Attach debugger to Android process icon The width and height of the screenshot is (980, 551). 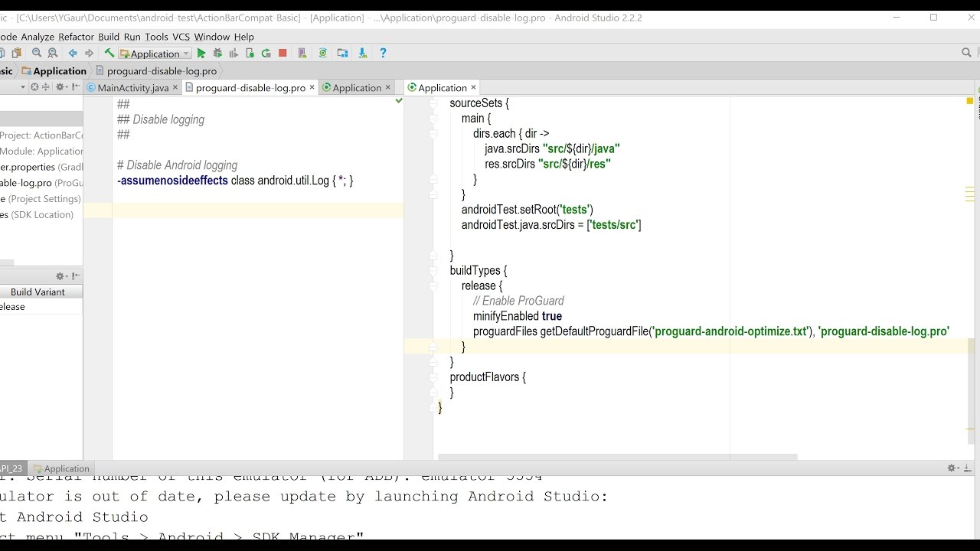[x=250, y=54]
